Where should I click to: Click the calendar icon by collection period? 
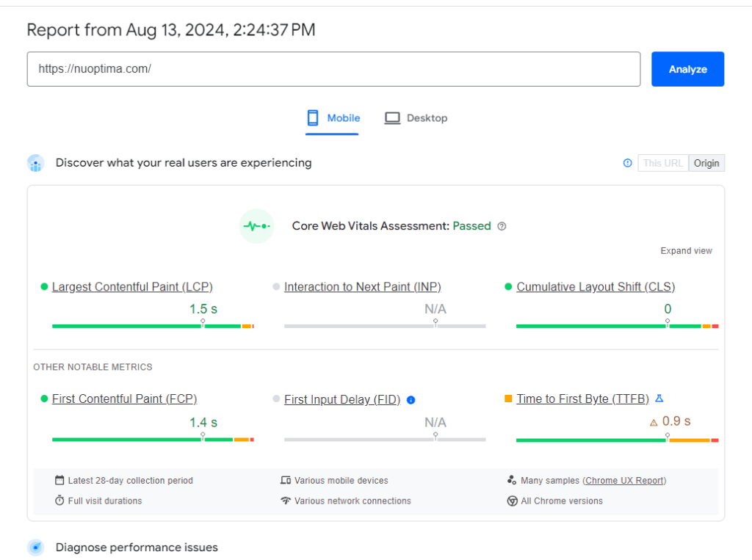[59, 480]
